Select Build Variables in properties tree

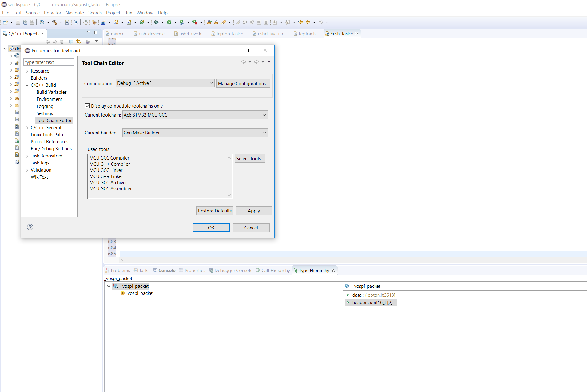pos(52,92)
